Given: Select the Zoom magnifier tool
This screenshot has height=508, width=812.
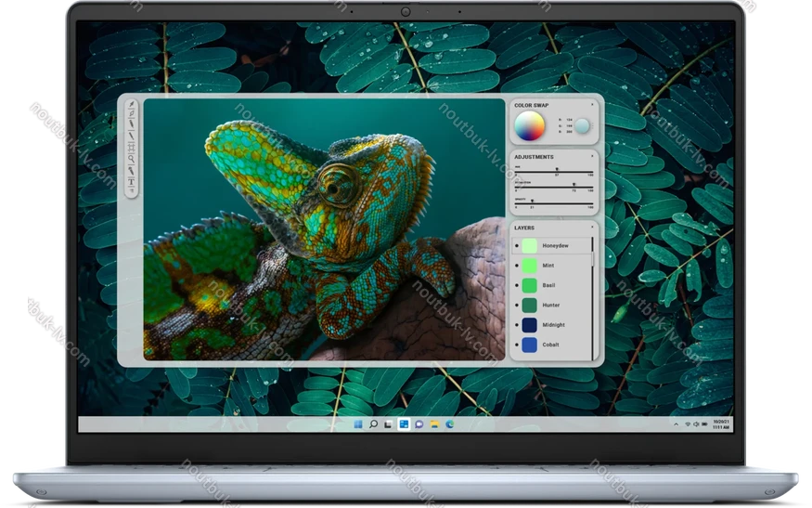Looking at the screenshot, I should tap(131, 159).
